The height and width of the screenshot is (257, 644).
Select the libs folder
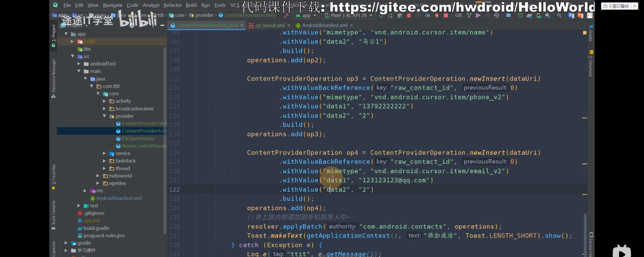84,49
